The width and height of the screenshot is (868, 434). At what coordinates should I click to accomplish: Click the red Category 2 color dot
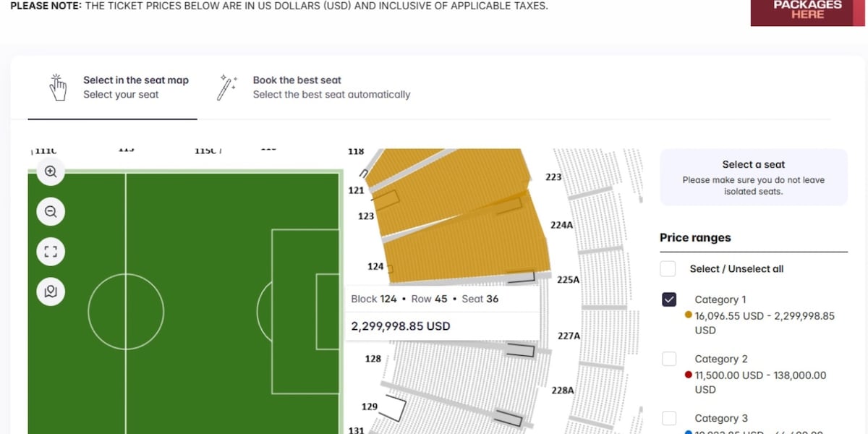pos(689,375)
